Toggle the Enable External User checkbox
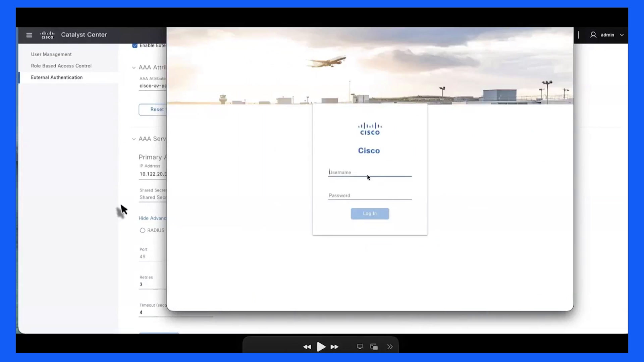Screen dimensions: 644x362 click(x=135, y=45)
